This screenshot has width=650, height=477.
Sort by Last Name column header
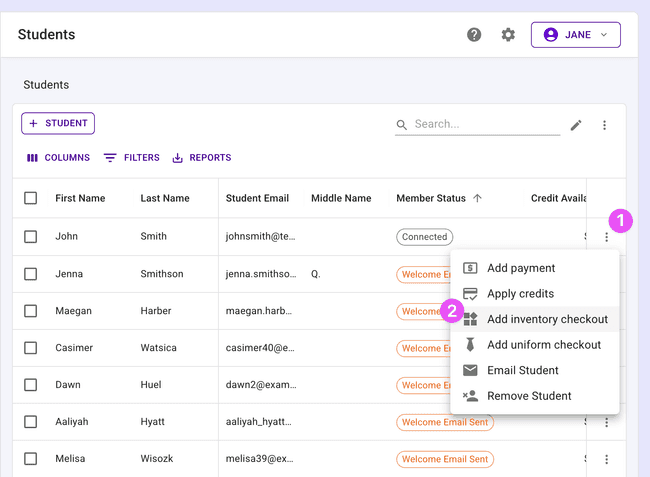pos(165,198)
